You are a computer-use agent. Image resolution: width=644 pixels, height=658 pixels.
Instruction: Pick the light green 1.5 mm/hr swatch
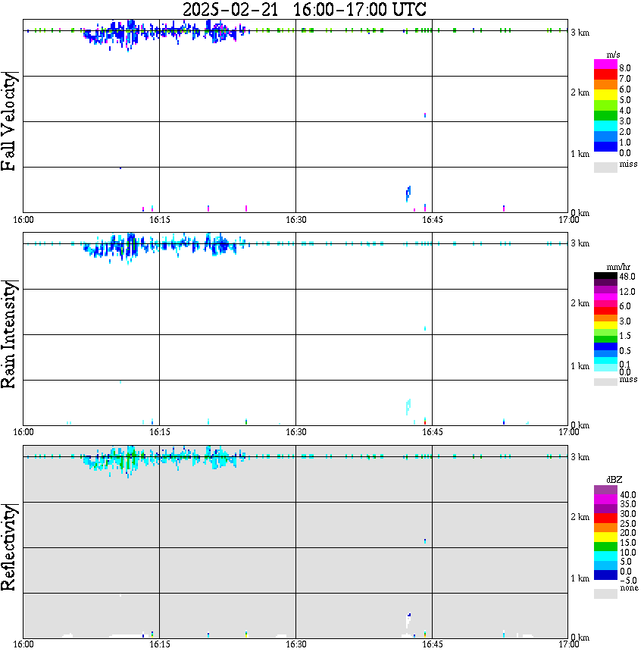pyautogui.click(x=605, y=332)
